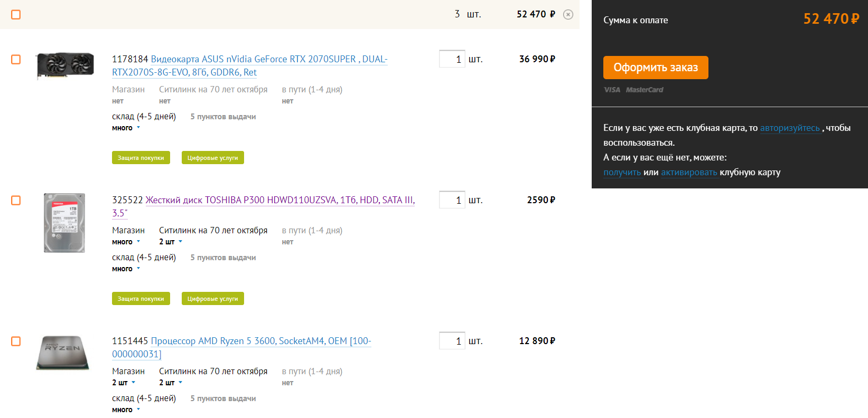Image resolution: width=868 pixels, height=418 pixels.
Task: Open the Процессор AMD Ryzen 5 3600 product link
Action: point(260,341)
